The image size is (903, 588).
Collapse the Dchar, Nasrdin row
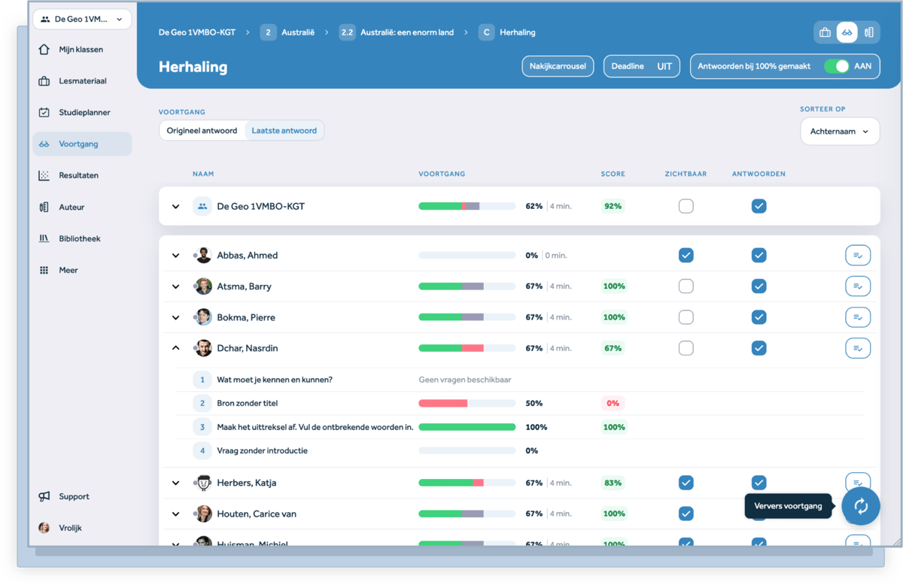(175, 348)
